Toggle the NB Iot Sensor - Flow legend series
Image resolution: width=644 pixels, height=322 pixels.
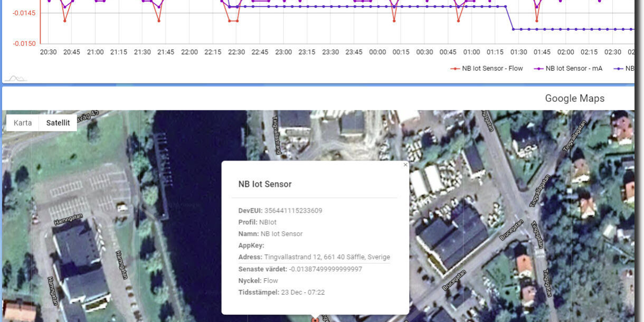click(x=487, y=68)
